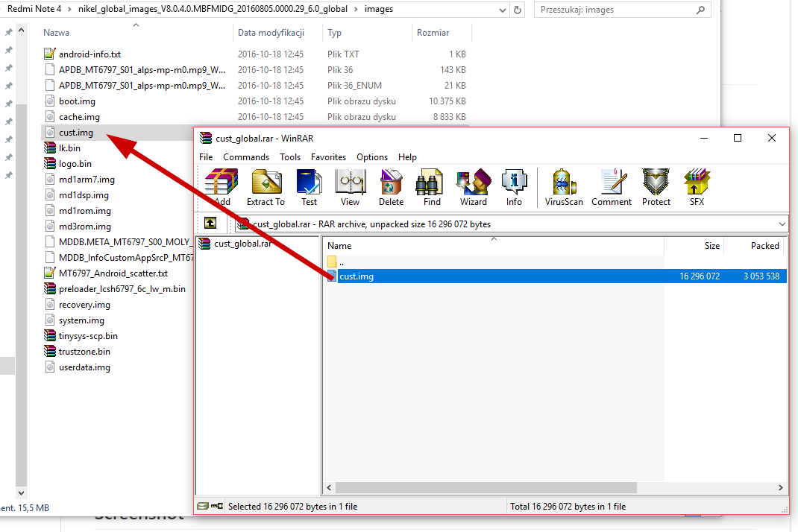This screenshot has height=532, width=798.
Task: Select recovery.img in Explorer
Action: coord(84,305)
